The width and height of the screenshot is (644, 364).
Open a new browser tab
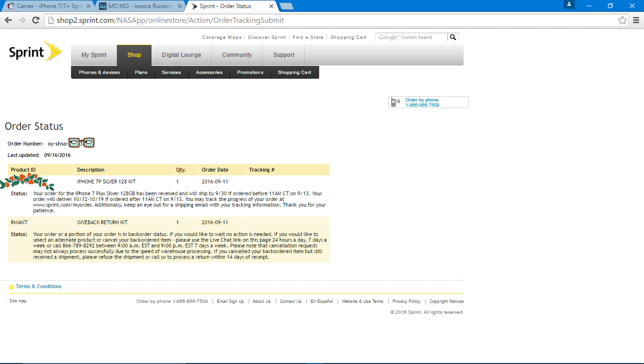click(286, 7)
